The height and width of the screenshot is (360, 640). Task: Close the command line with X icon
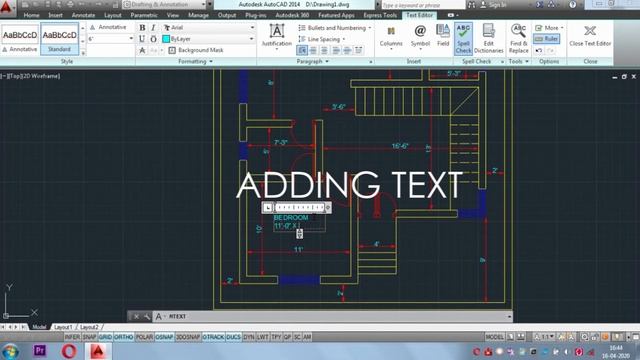click(x=136, y=316)
